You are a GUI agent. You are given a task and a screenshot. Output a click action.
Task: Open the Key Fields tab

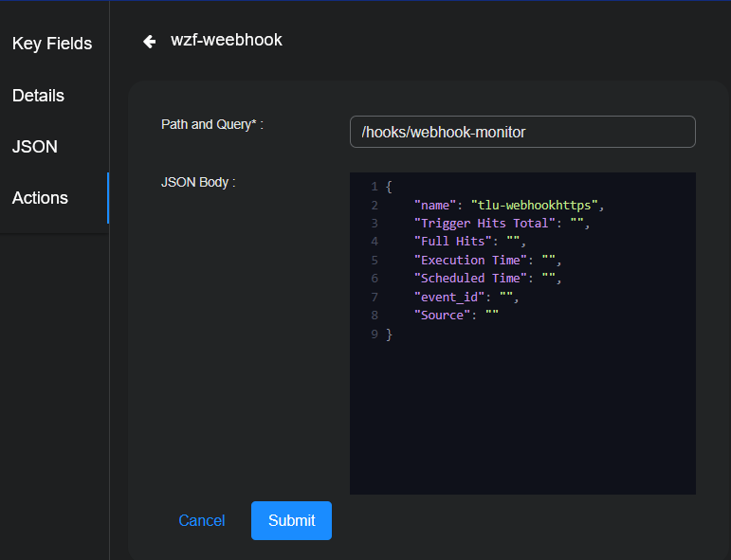pyautogui.click(x=52, y=44)
